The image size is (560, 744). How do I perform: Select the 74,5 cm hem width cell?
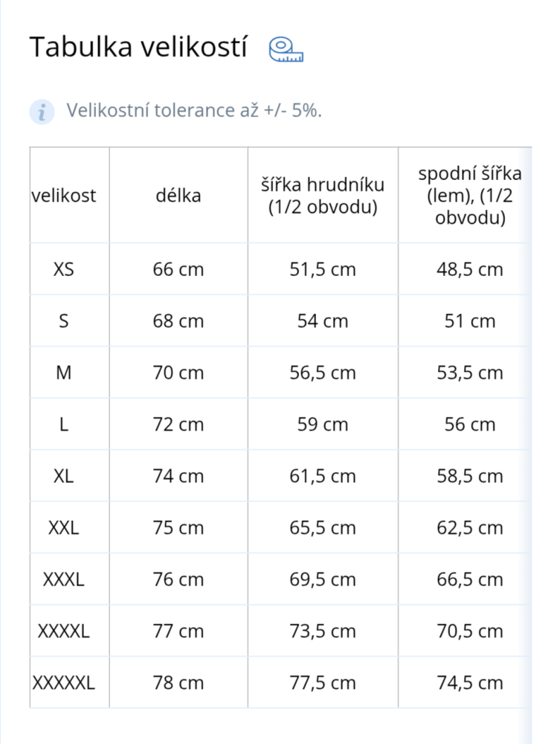(469, 683)
